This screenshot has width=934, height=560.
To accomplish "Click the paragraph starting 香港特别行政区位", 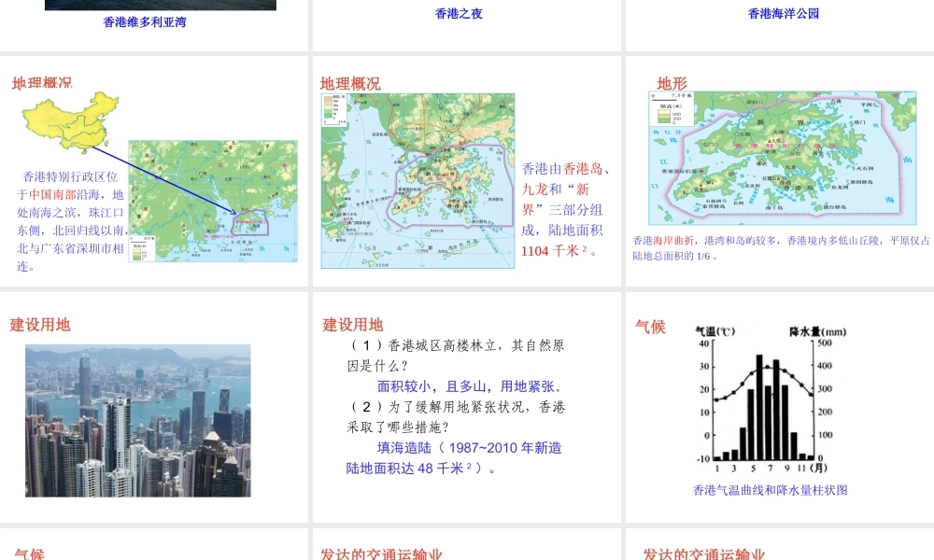I will [x=71, y=221].
